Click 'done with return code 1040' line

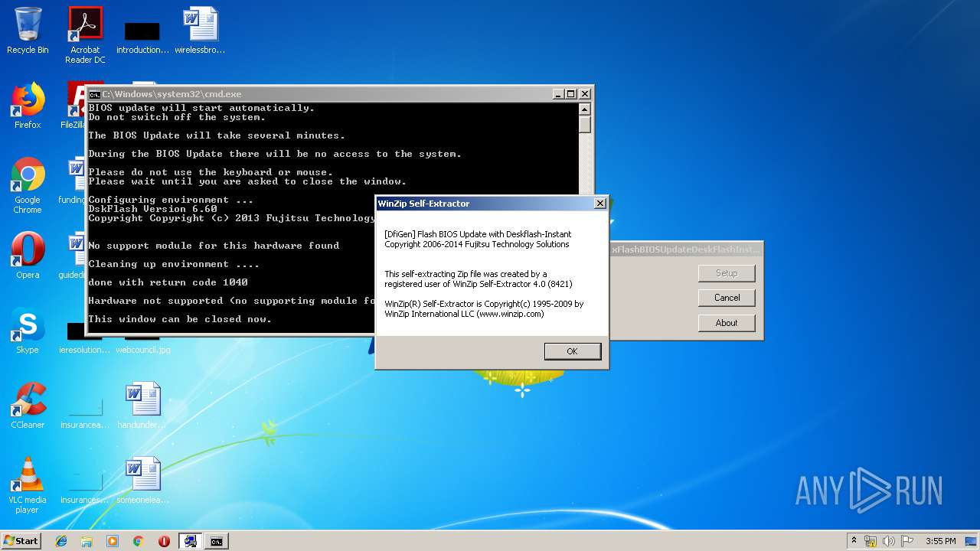pos(168,282)
